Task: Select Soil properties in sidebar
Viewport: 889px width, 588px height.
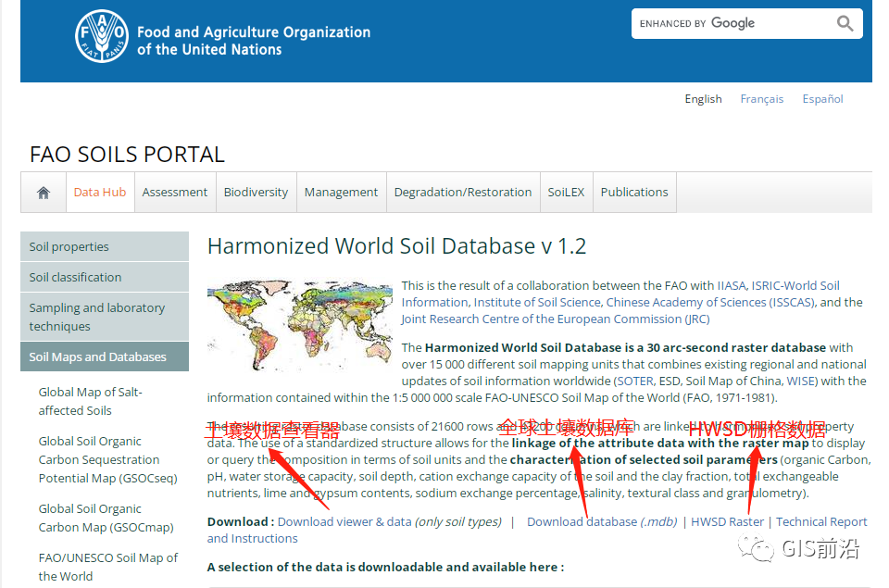Action: point(105,246)
